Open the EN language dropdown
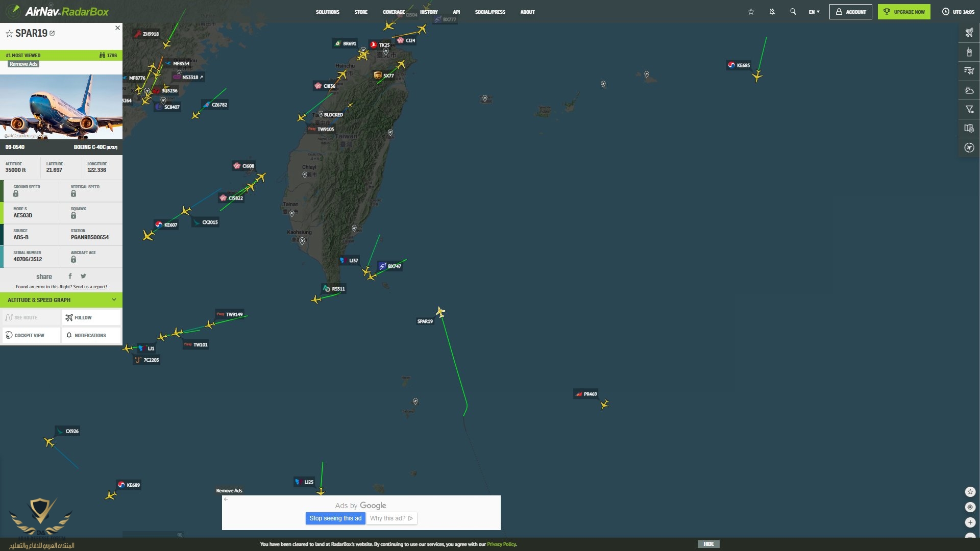Viewport: 980px width, 551px height. click(814, 12)
